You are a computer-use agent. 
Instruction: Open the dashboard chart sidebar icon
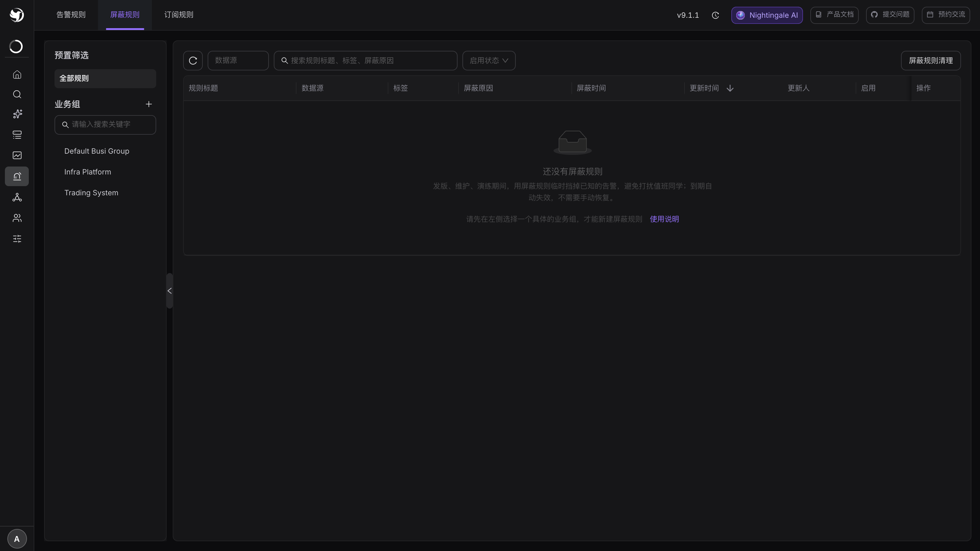[x=17, y=155]
